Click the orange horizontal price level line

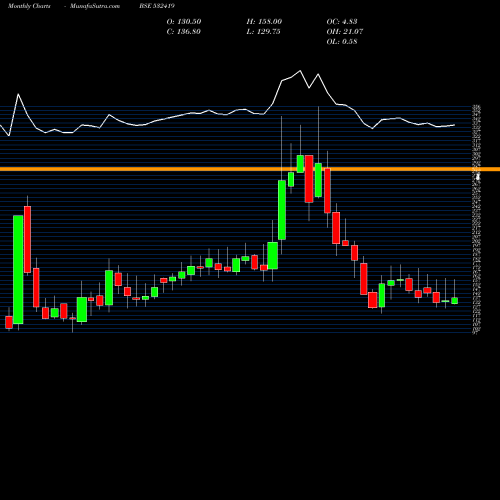pos(250,169)
